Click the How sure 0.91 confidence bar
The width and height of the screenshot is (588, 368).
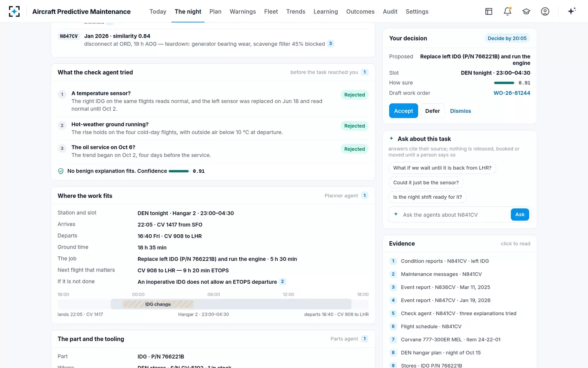504,83
